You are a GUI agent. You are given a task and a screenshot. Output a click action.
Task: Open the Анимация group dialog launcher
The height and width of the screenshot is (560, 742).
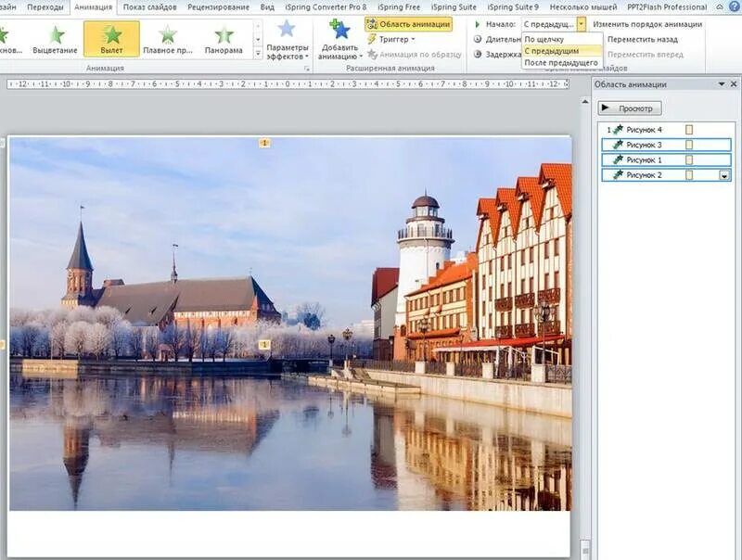click(307, 69)
